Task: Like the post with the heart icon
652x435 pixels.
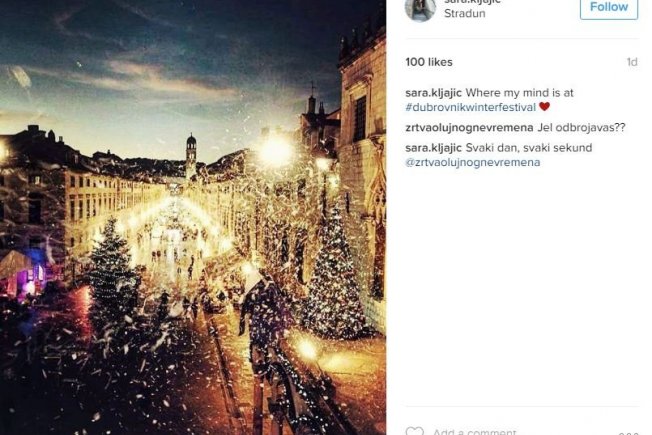Action: 415,431
